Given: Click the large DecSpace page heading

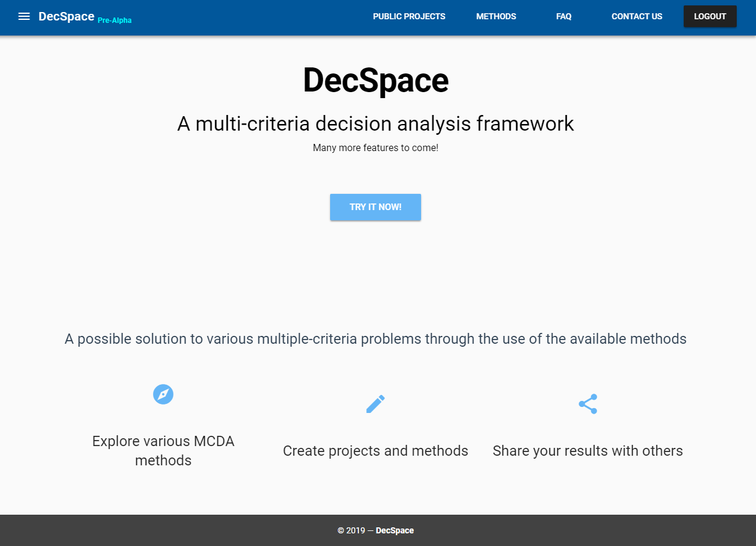Looking at the screenshot, I should (x=375, y=80).
